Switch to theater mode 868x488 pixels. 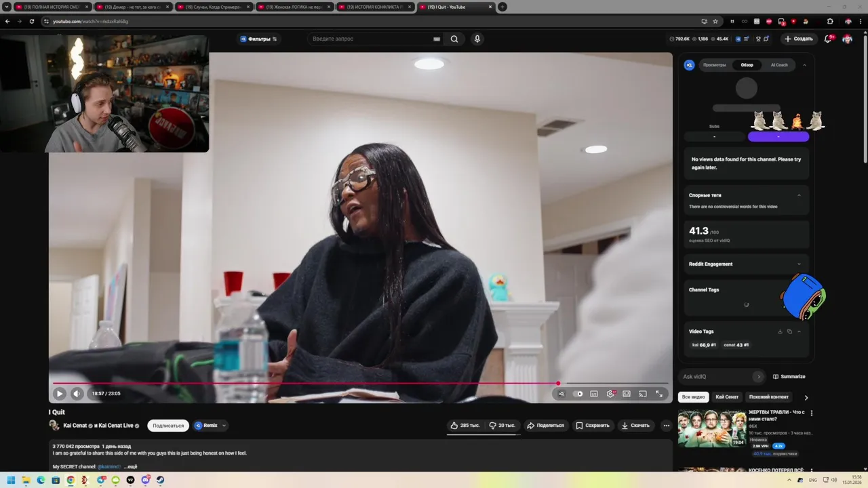coord(627,394)
